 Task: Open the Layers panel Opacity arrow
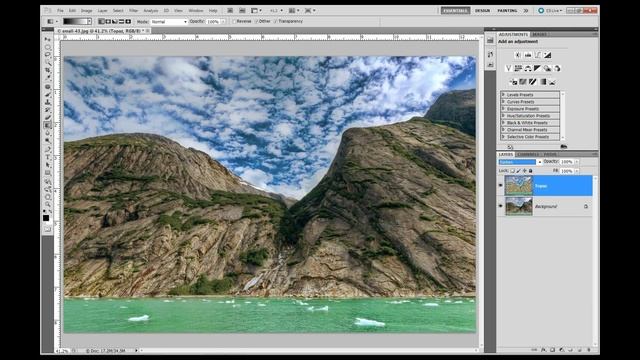(x=577, y=162)
